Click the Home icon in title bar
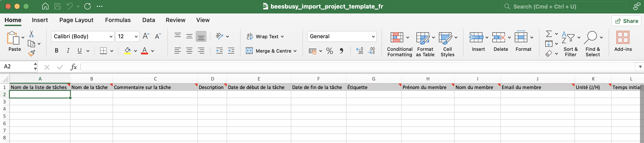 click(x=45, y=6)
